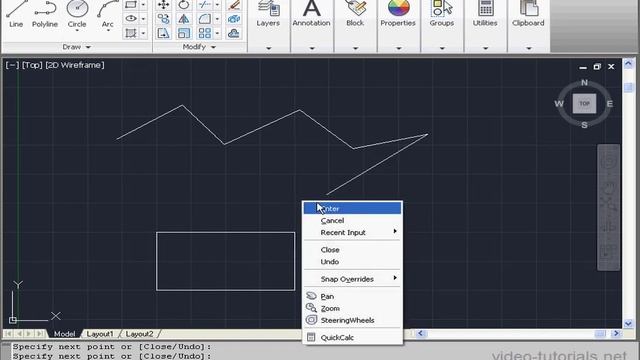Select the Ellipse draw tool
This screenshot has height=360, width=640.
pos(131,18)
